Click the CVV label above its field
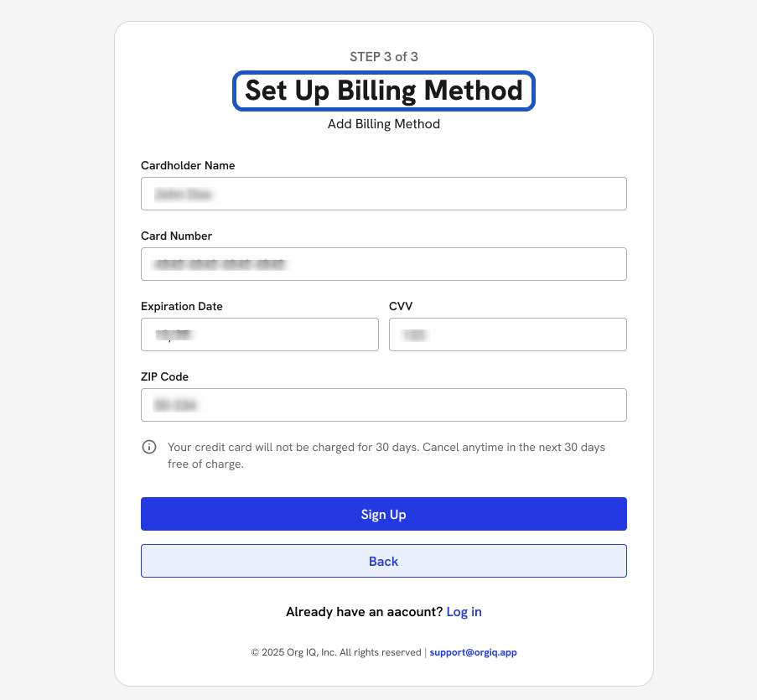The height and width of the screenshot is (700, 757). point(401,307)
